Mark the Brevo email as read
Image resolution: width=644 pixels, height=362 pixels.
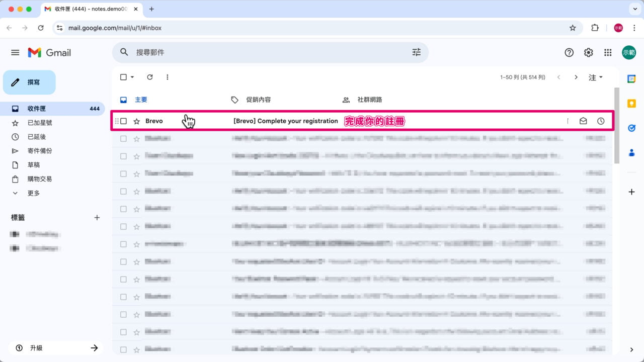[x=583, y=121]
